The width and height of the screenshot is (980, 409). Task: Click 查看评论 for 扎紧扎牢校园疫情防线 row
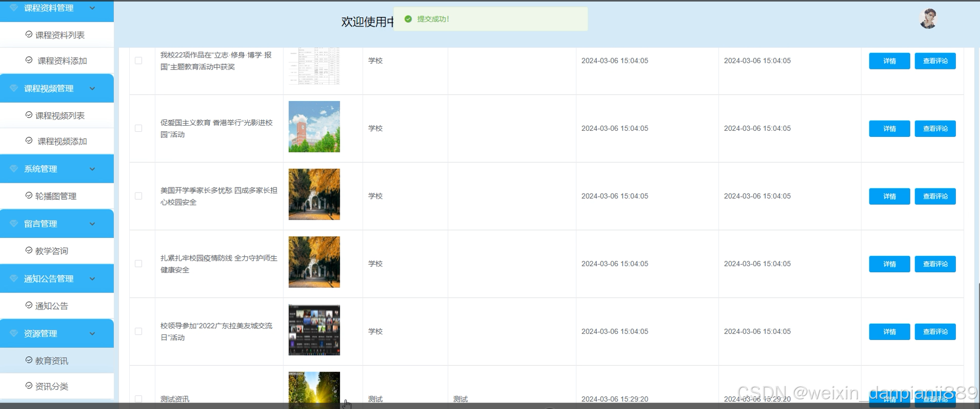point(935,264)
